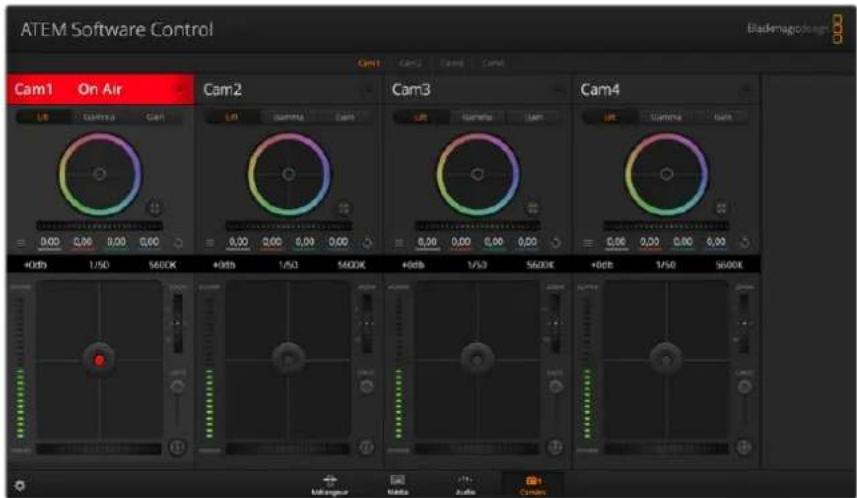Click the Cam3 coarse knob
The height and width of the screenshot is (498, 857).
(x=555, y=387)
